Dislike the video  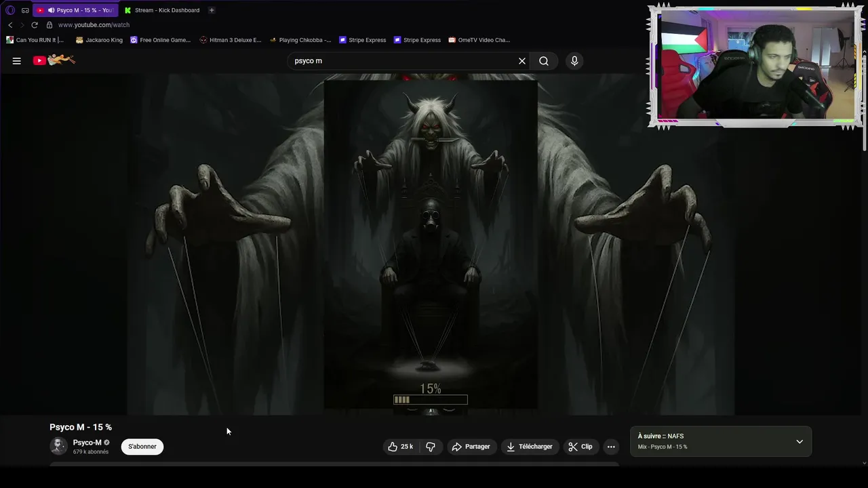tap(430, 447)
